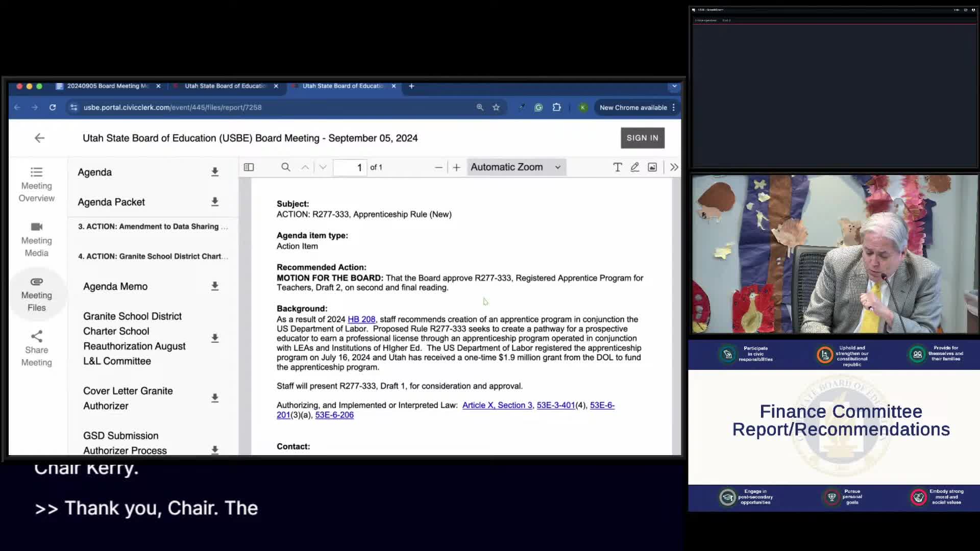Toggle the PDF sidebar panel
The height and width of the screenshot is (551, 980).
(249, 167)
